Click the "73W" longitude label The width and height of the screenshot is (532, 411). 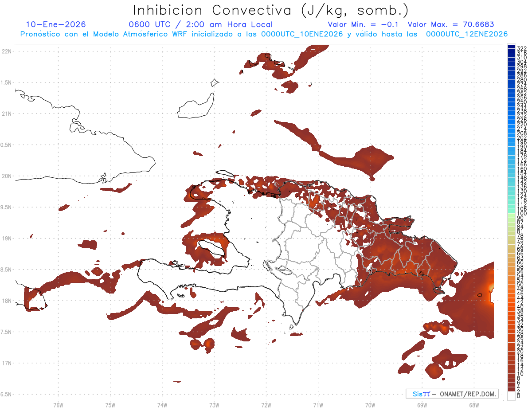pos(214,404)
